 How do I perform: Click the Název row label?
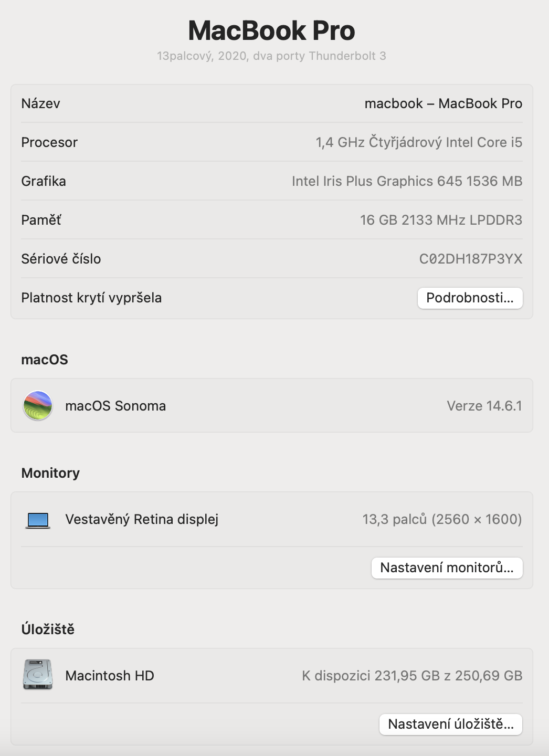pos(40,103)
